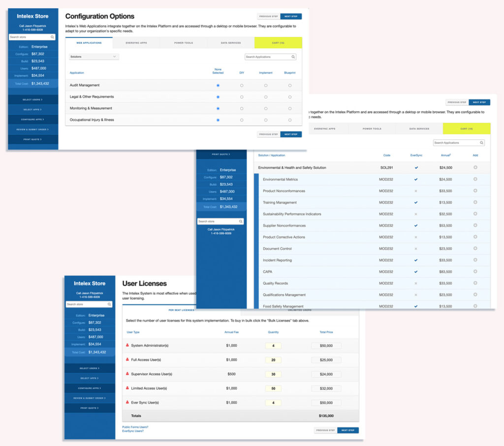This screenshot has height=446, width=504.
Task: Click quantity field for Full Access User(s)
Action: tap(273, 360)
